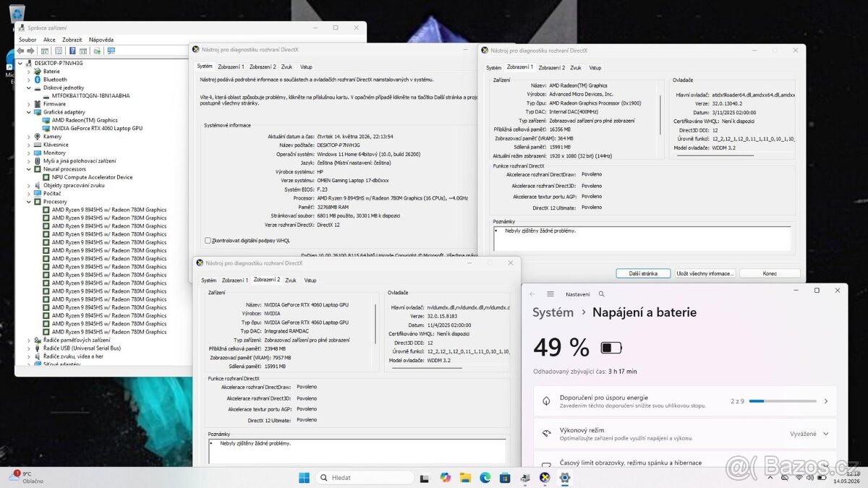Launch Copilot from the taskbar
This screenshot has height=488, width=868.
pos(445,477)
